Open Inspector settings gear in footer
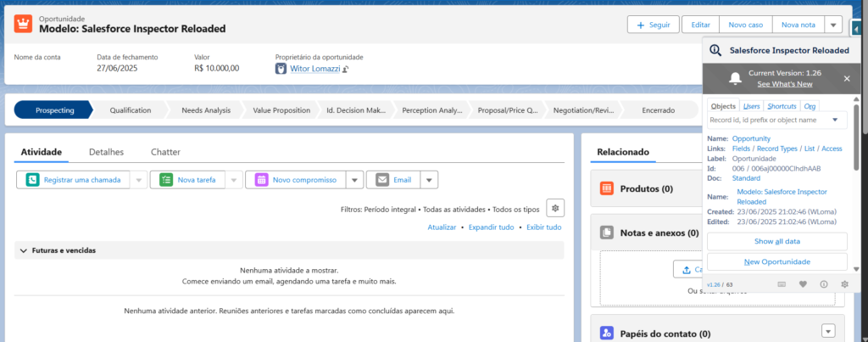Image resolution: width=868 pixels, height=342 pixels. 845,283
